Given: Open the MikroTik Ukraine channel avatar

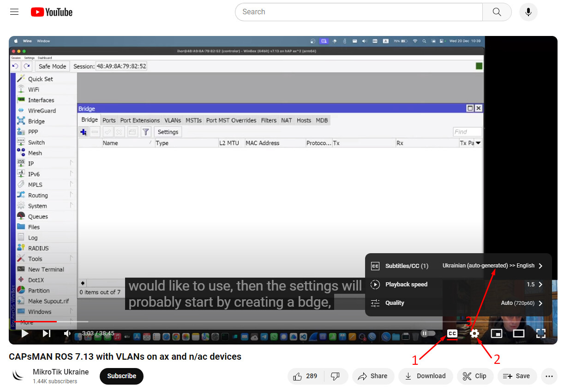Looking at the screenshot, I should tap(18, 376).
